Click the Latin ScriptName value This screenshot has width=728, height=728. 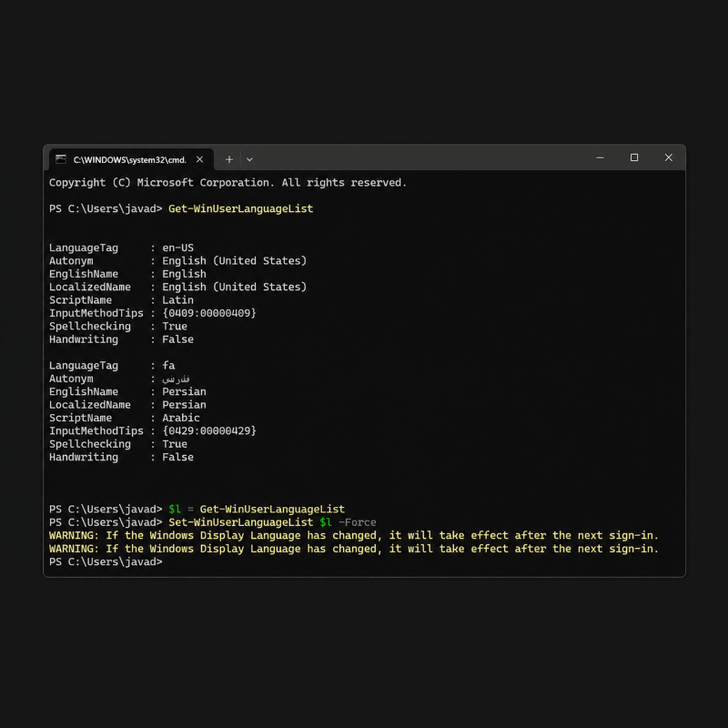point(177,300)
